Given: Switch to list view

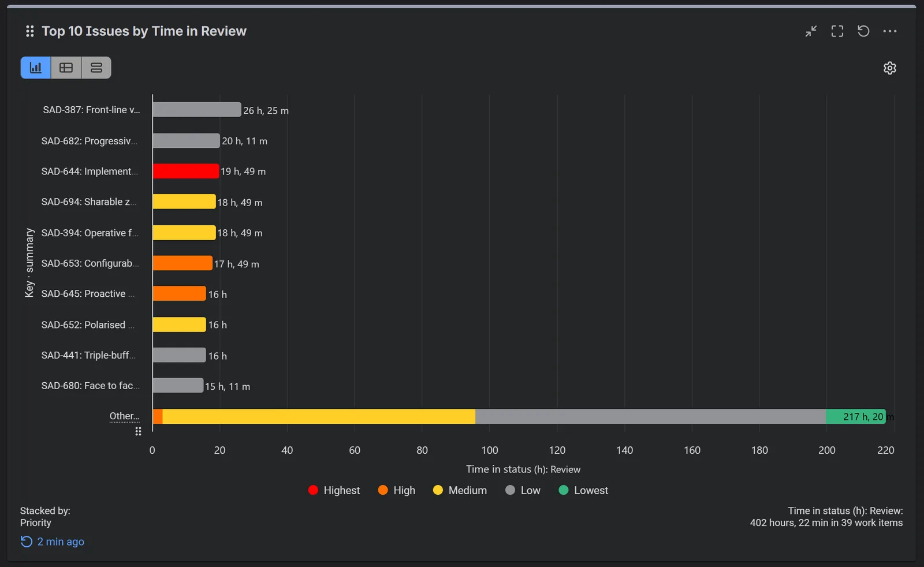Looking at the screenshot, I should 96,68.
